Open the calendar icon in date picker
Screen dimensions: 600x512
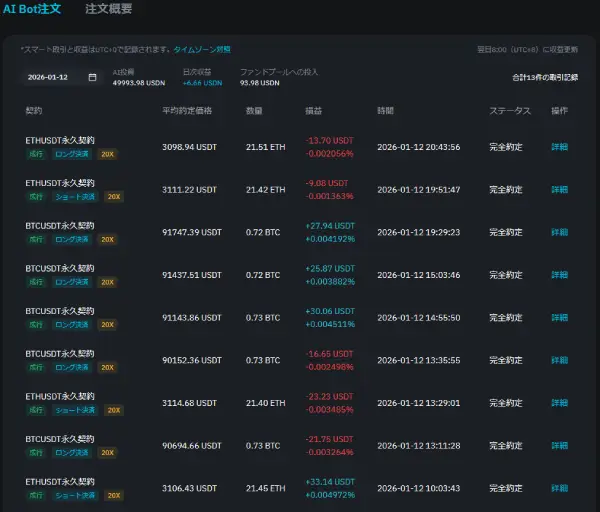point(92,77)
